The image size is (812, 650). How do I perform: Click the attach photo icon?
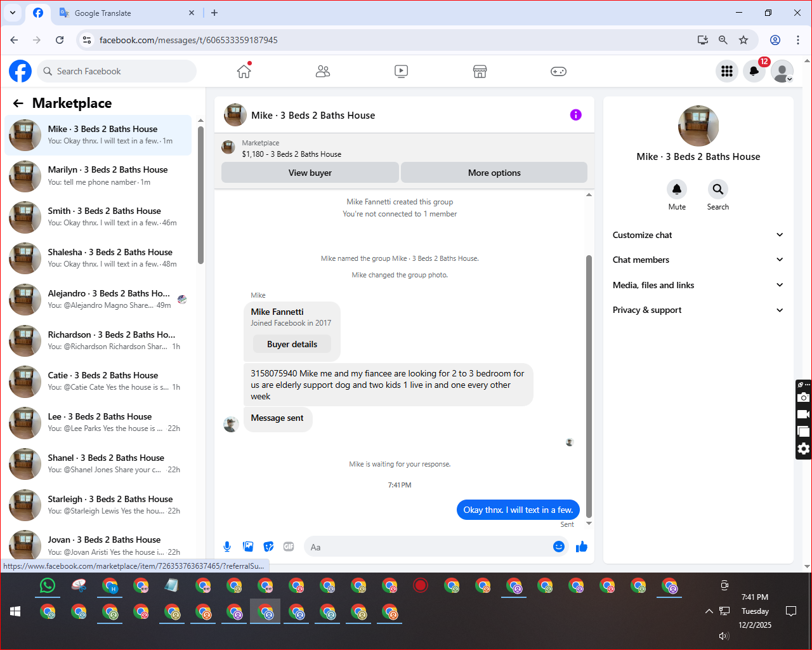click(248, 547)
